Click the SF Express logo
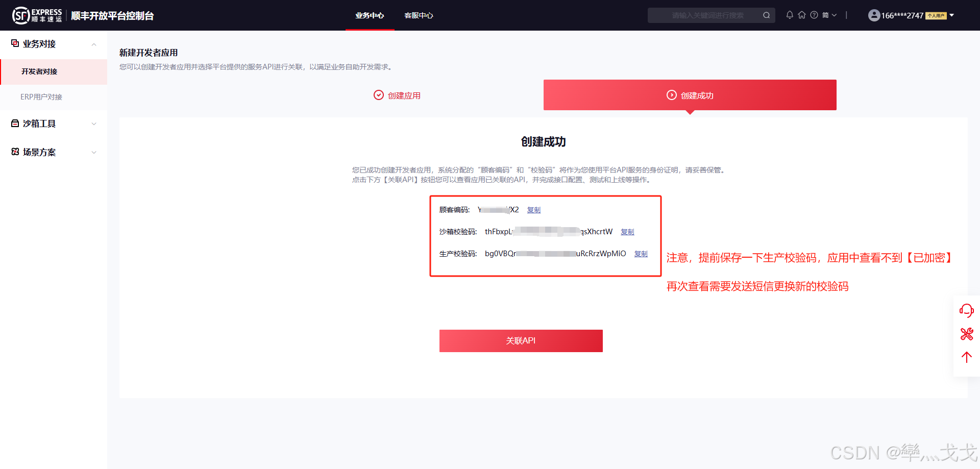Viewport: 980px width, 469px height. [37, 15]
